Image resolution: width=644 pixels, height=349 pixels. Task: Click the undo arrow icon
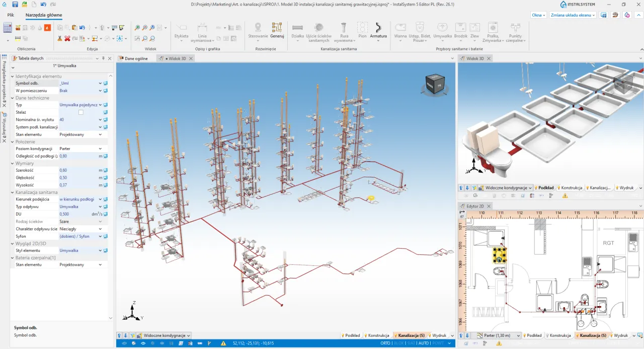[82, 28]
